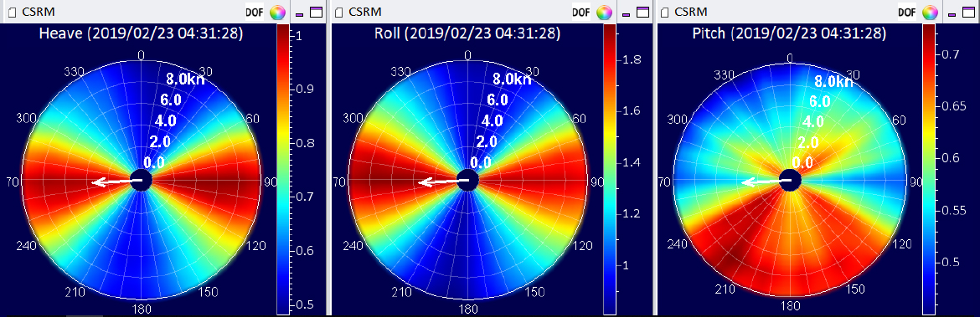This screenshot has width=980, height=317.
Task: Click the 0.9 tick on Heave color scale
Action: point(305,90)
